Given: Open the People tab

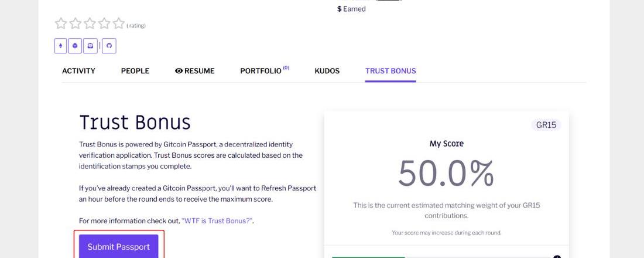Looking at the screenshot, I should tap(135, 71).
